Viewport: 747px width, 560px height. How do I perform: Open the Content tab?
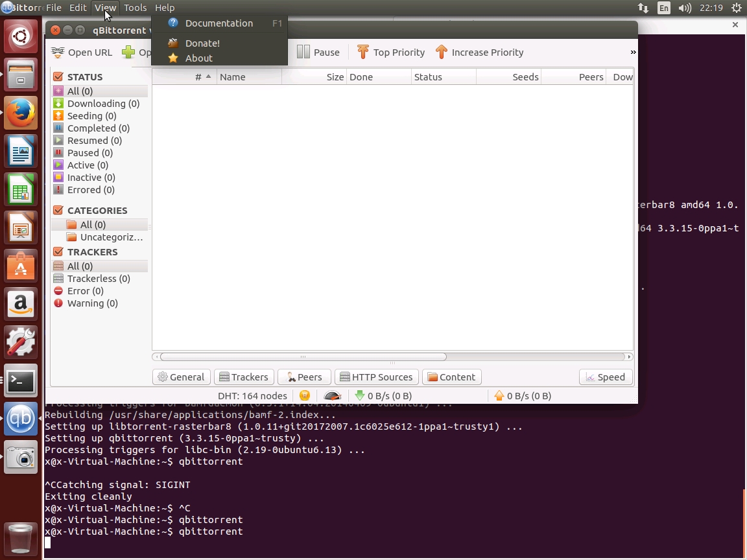pyautogui.click(x=451, y=377)
